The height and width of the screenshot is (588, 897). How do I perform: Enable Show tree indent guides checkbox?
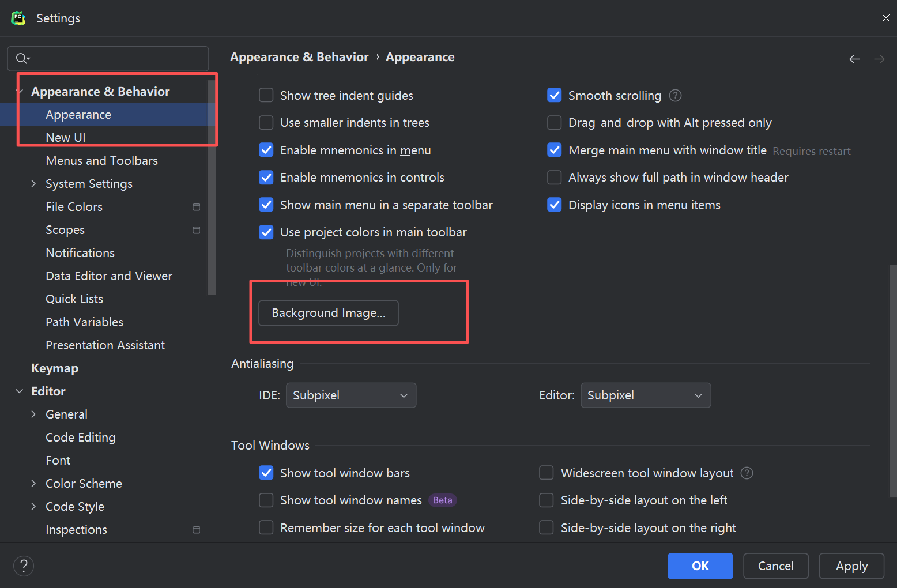coord(266,95)
